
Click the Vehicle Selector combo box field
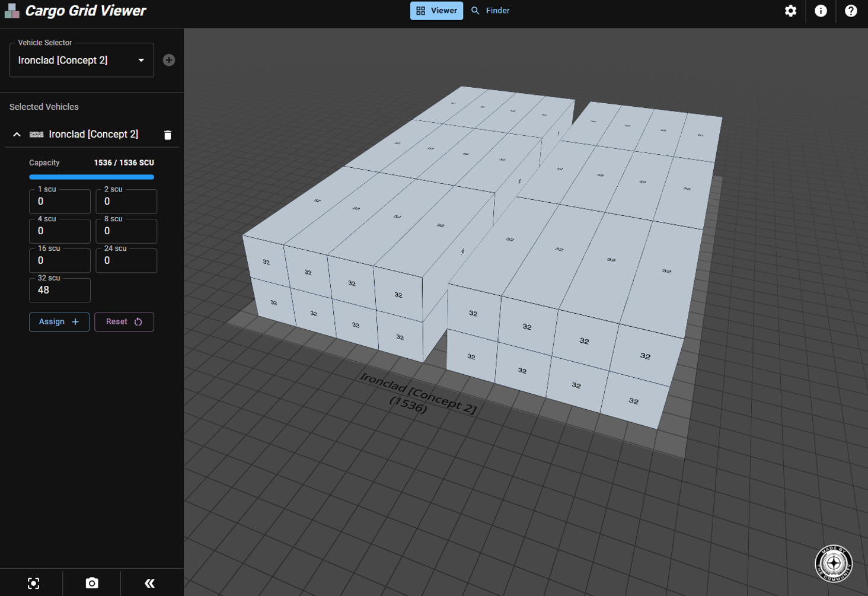[82, 60]
